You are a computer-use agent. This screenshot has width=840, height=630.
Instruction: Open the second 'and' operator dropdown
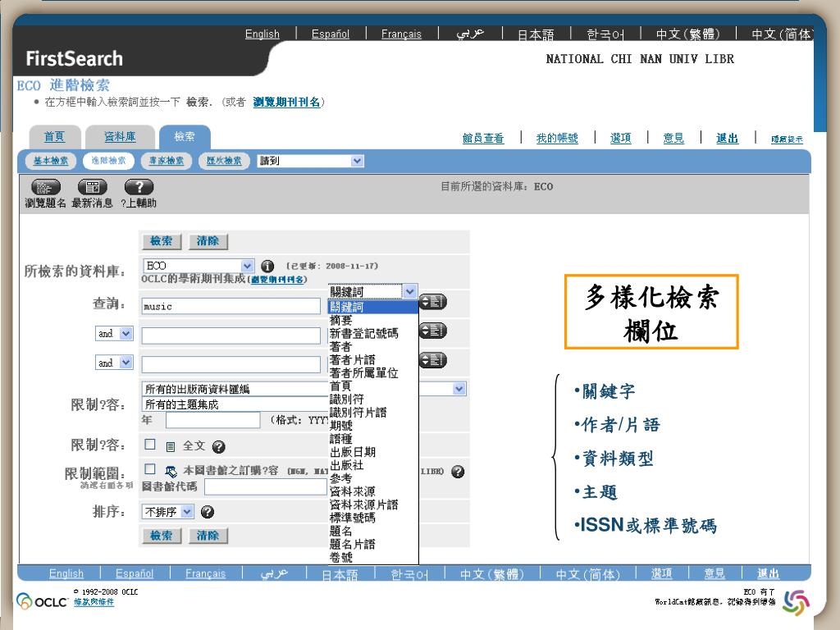114,363
